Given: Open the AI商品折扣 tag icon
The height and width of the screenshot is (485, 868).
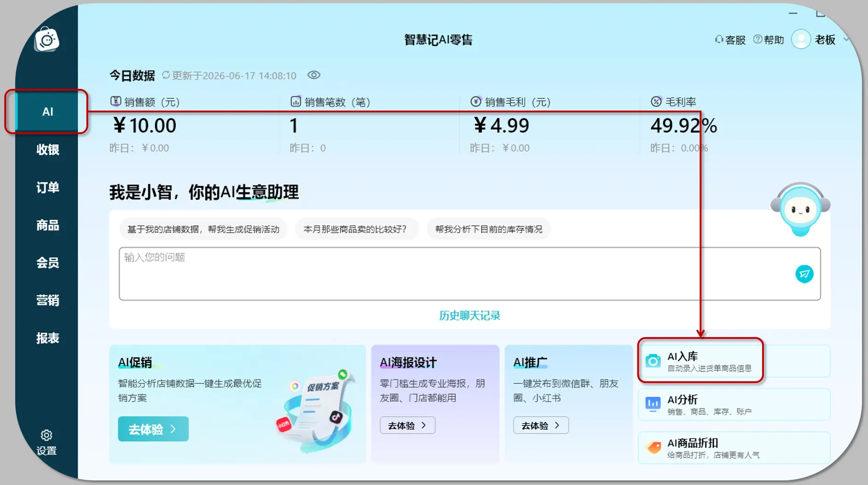Looking at the screenshot, I should [653, 447].
